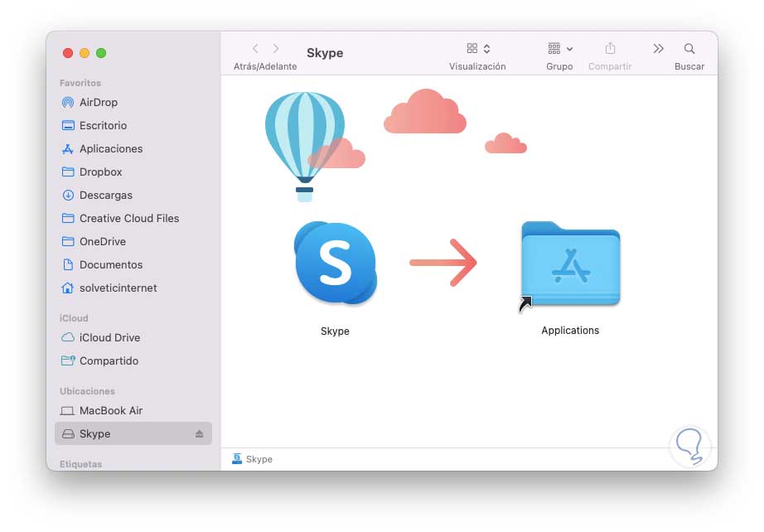Switch to icon view in Visualización

[472, 48]
